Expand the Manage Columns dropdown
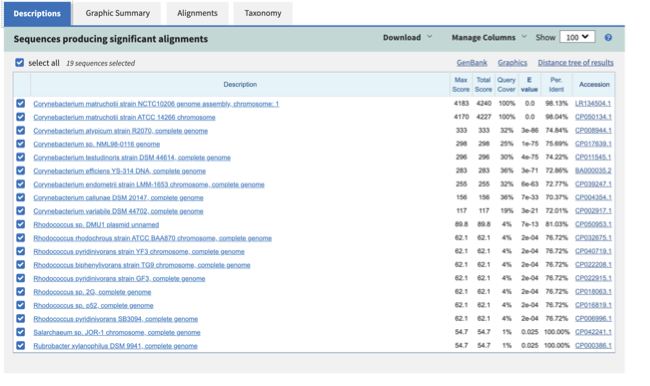The width and height of the screenshot is (650, 386). click(489, 38)
